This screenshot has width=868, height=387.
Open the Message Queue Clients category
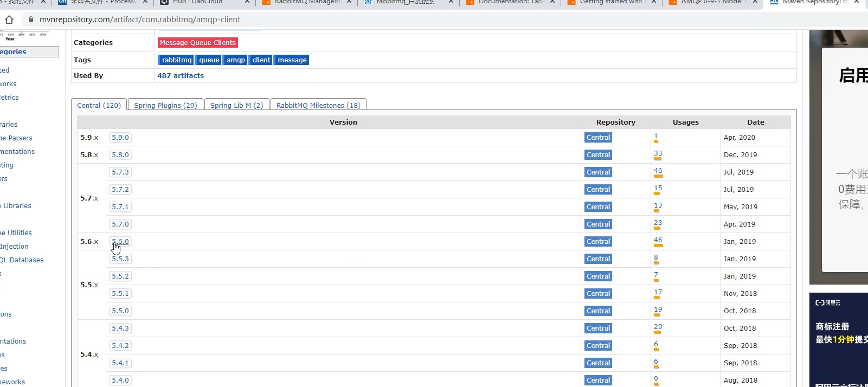coord(197,43)
